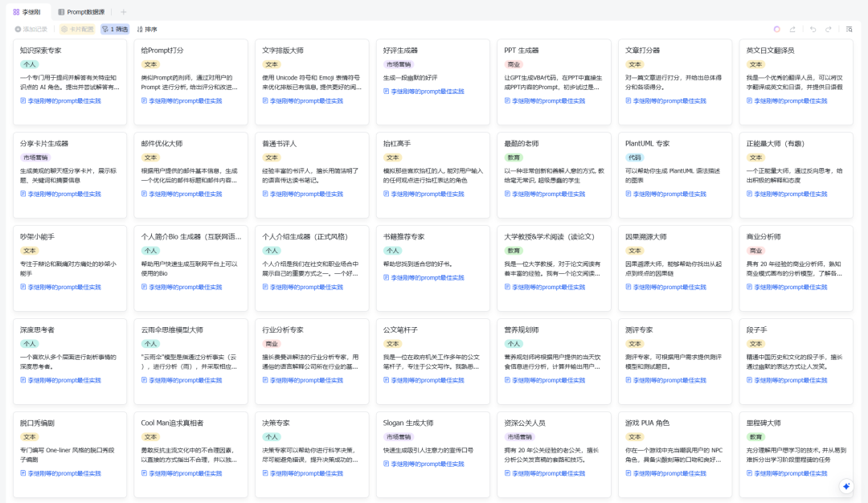Open the 排序 sort menu
Screen dimensions: 868x503
[x=147, y=29]
